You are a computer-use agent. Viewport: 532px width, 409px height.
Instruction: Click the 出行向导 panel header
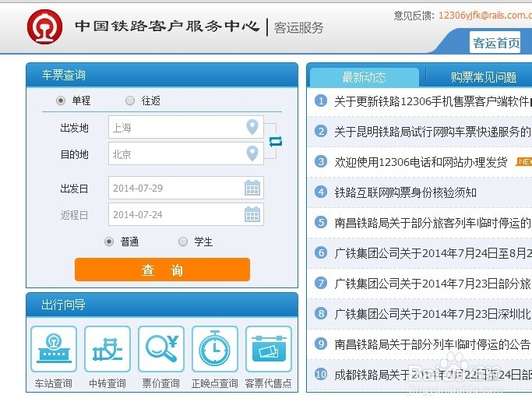tap(162, 305)
